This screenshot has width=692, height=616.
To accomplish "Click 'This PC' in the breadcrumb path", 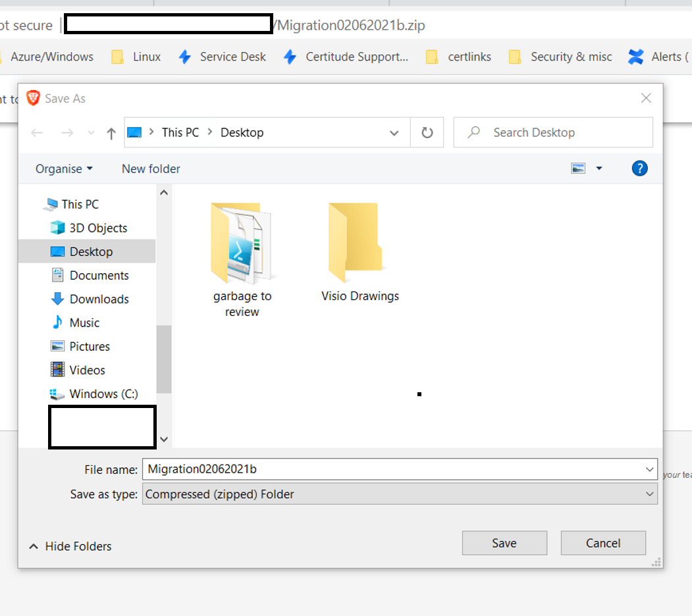I will 180,132.
